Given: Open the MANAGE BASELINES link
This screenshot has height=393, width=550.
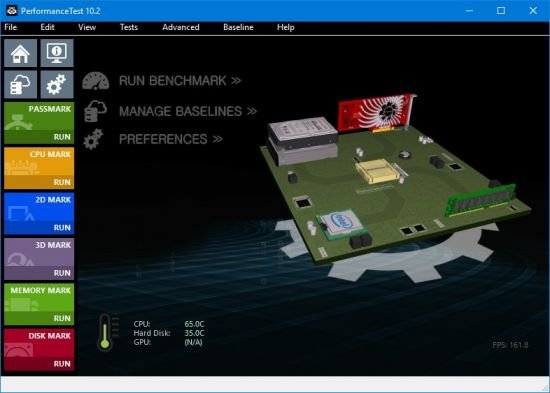Looking at the screenshot, I should click(188, 111).
